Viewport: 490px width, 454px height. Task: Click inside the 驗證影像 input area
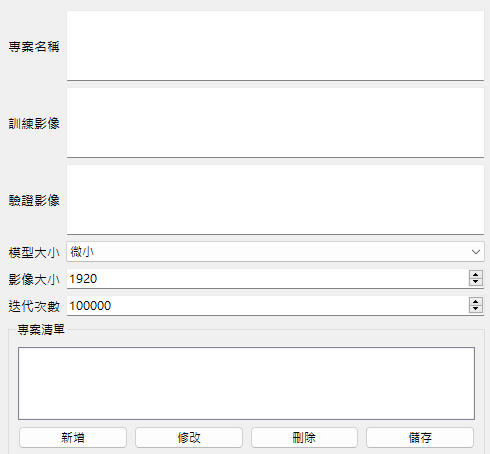[275, 200]
